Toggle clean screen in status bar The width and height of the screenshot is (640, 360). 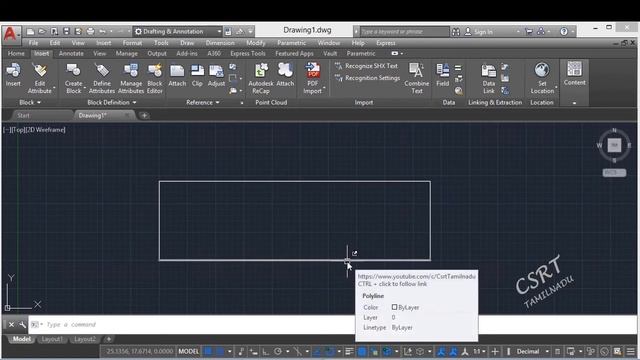[x=618, y=351]
